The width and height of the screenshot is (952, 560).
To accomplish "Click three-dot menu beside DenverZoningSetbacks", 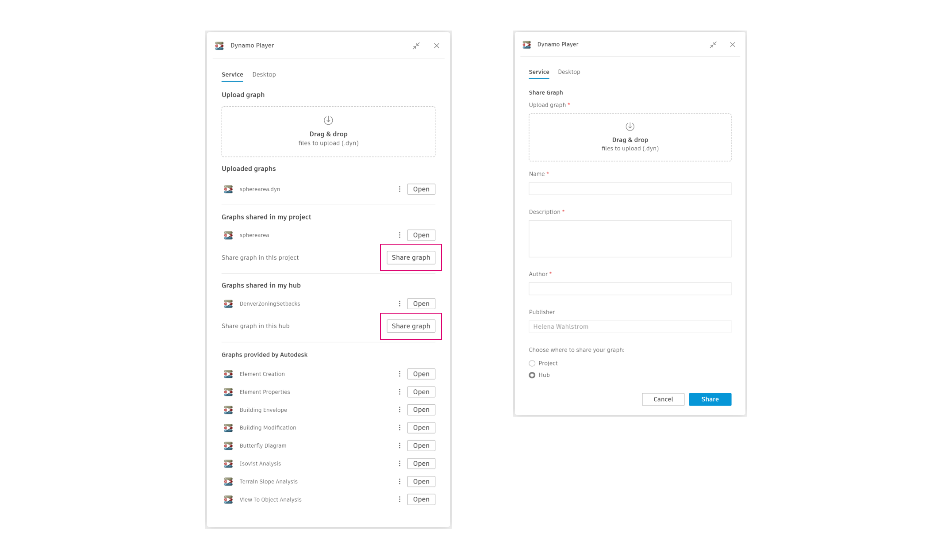I will click(x=399, y=304).
